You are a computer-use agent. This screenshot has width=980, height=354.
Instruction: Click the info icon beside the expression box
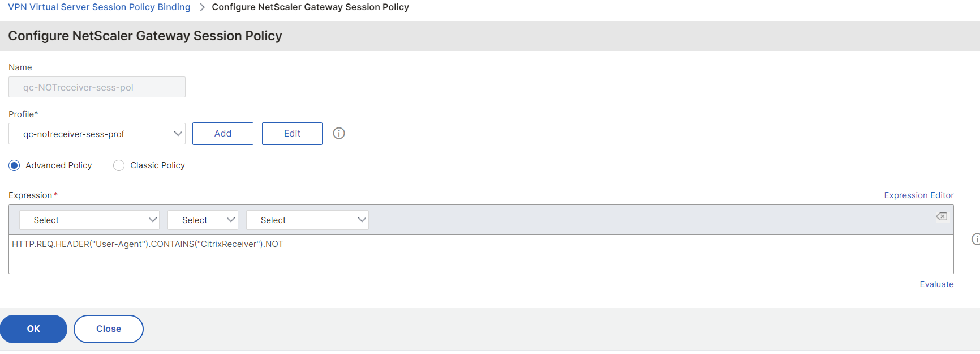pos(975,239)
